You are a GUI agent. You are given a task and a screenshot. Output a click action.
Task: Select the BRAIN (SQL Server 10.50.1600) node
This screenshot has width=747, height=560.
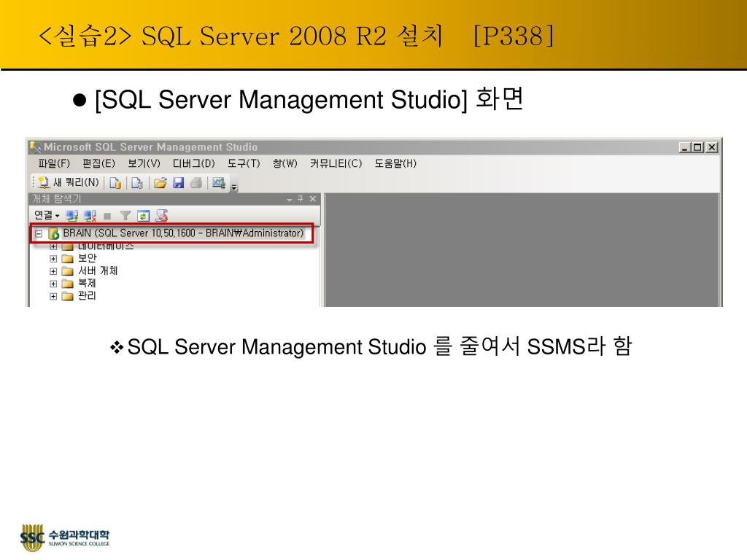point(183,233)
